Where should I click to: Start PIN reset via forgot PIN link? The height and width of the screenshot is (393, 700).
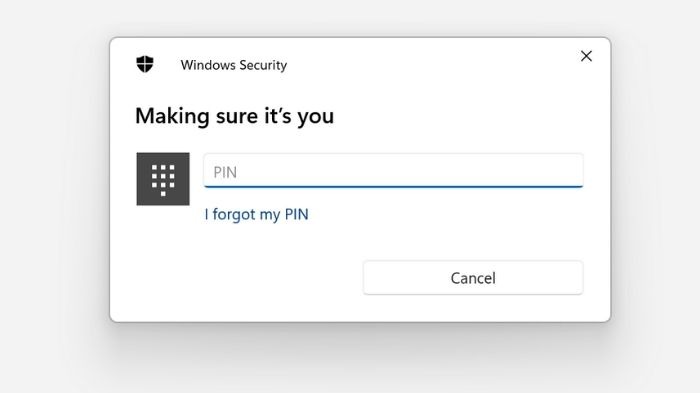256,214
